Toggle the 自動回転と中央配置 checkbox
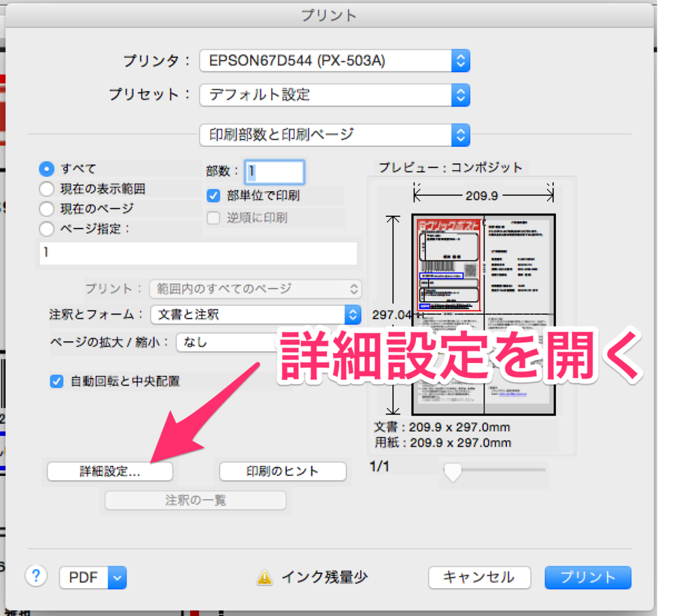696x616 pixels. [x=57, y=381]
